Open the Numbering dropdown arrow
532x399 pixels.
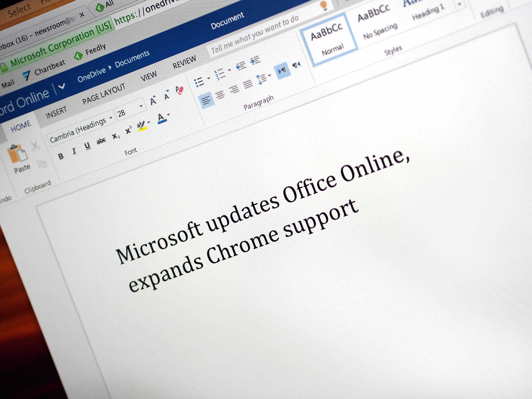click(229, 70)
